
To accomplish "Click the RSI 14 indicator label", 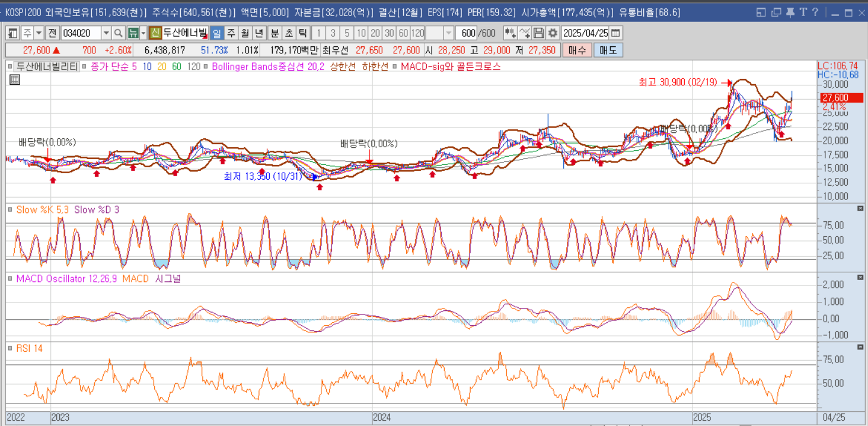I will (29, 348).
